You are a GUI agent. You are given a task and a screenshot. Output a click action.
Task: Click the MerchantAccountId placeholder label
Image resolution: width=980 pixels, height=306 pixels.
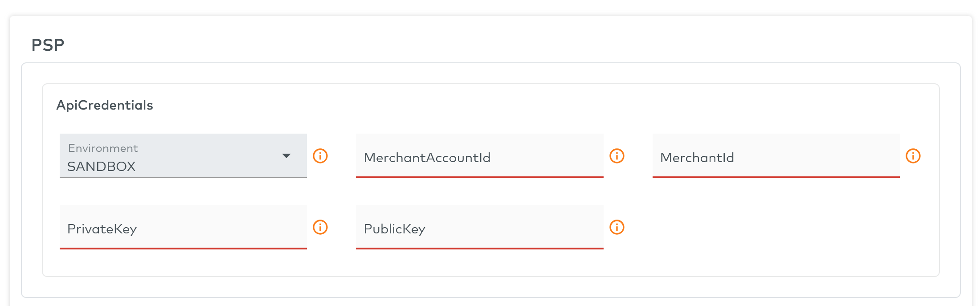pos(427,158)
